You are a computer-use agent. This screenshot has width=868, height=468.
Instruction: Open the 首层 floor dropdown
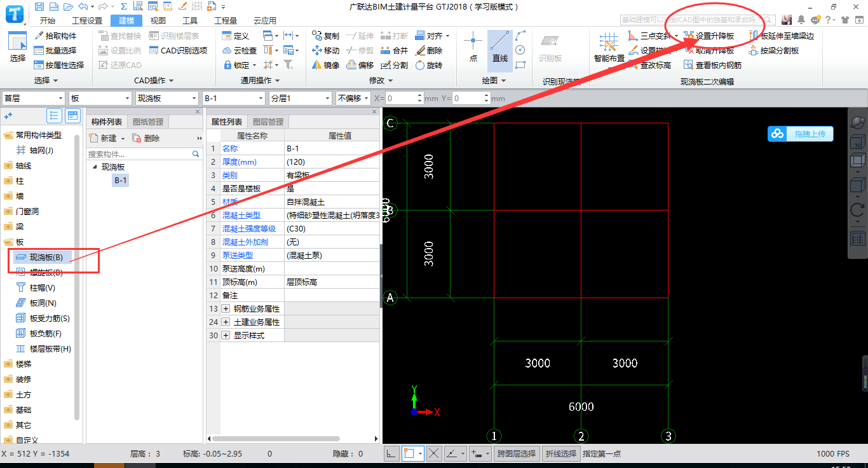pos(34,98)
